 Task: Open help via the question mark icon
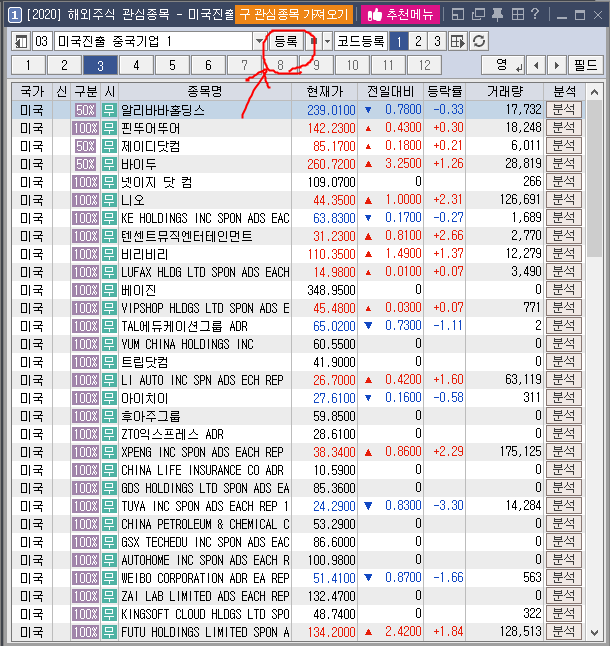coord(535,14)
